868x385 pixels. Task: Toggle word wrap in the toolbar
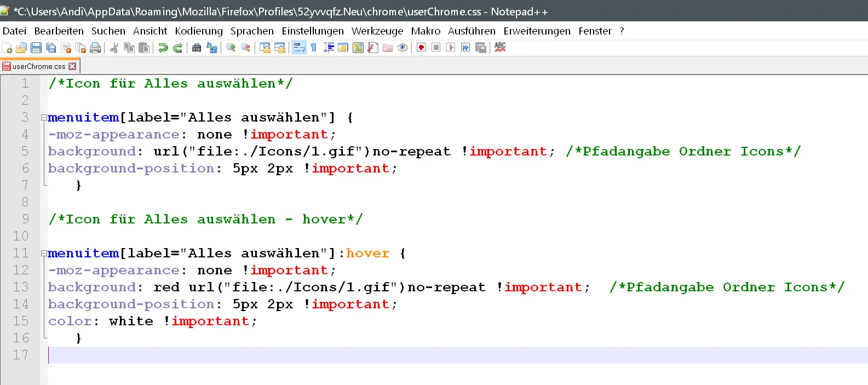pyautogui.click(x=299, y=48)
